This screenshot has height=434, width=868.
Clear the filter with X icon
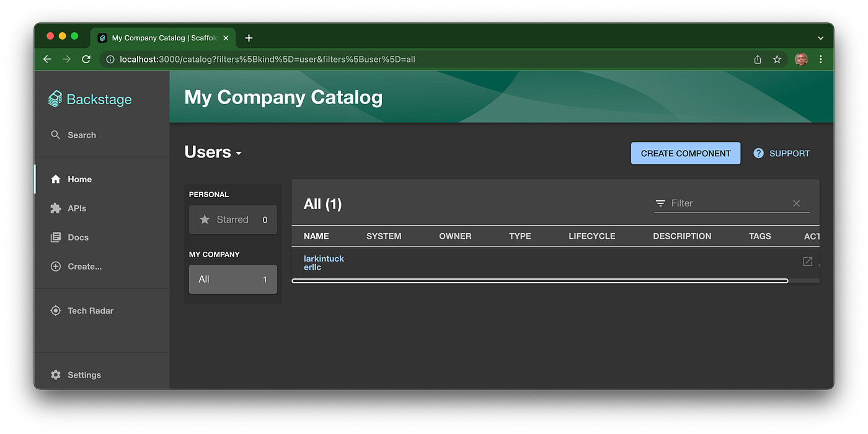coord(797,203)
